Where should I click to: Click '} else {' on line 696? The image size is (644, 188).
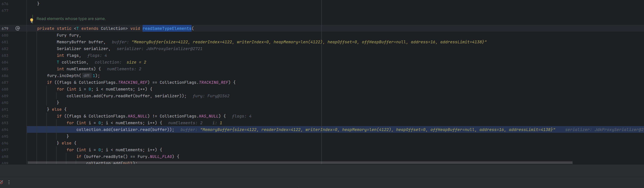click(x=67, y=143)
